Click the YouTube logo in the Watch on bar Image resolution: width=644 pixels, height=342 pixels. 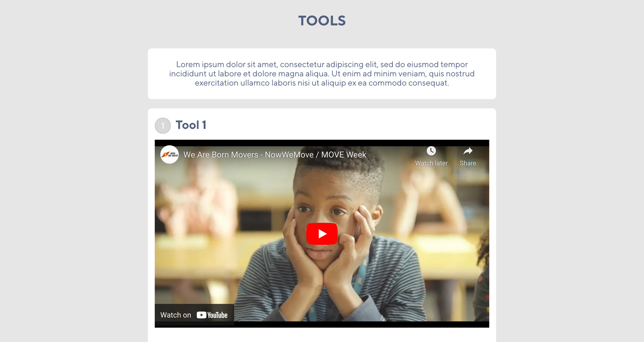212,315
